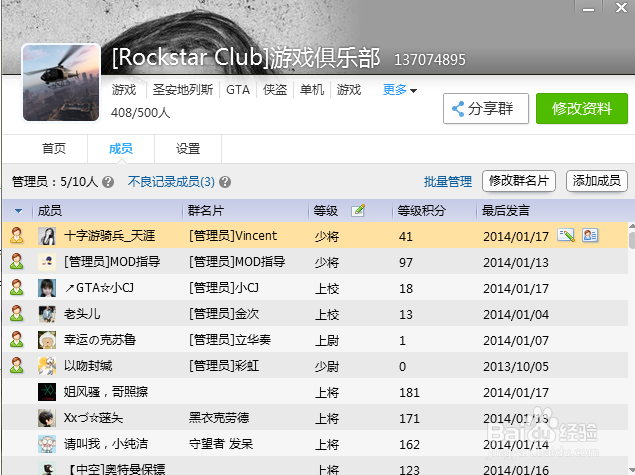The height and width of the screenshot is (475, 635).
Task: Click admin icon for 以吻封缄
Action: pos(17,365)
